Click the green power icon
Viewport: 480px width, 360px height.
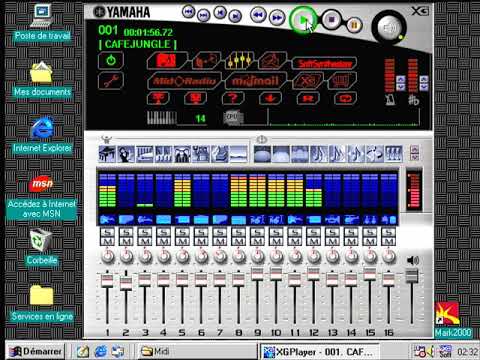click(x=111, y=60)
